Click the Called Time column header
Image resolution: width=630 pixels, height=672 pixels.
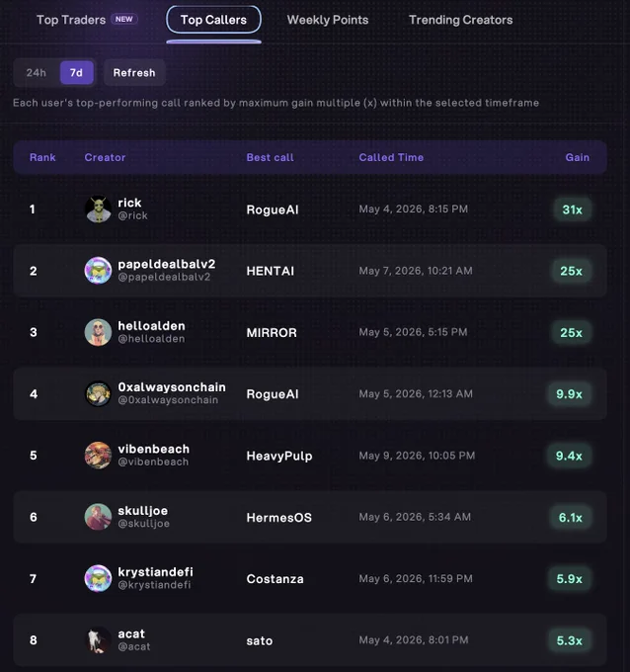[x=391, y=157]
